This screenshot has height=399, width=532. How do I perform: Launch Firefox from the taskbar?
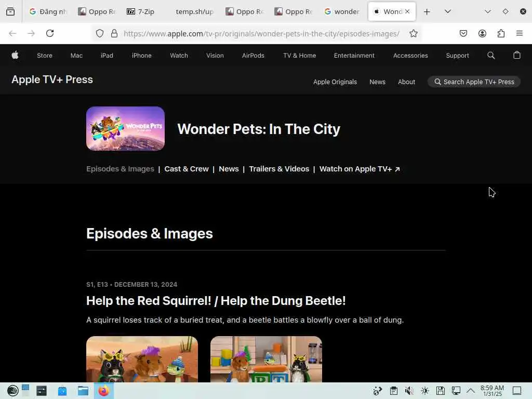tap(104, 391)
